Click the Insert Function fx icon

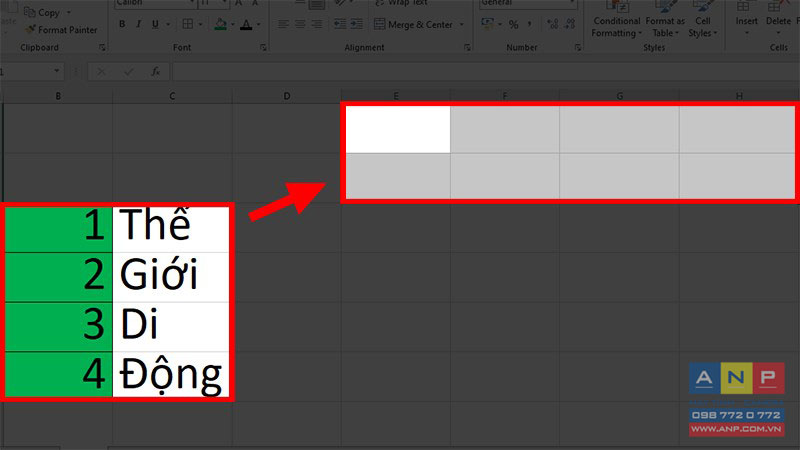[155, 71]
